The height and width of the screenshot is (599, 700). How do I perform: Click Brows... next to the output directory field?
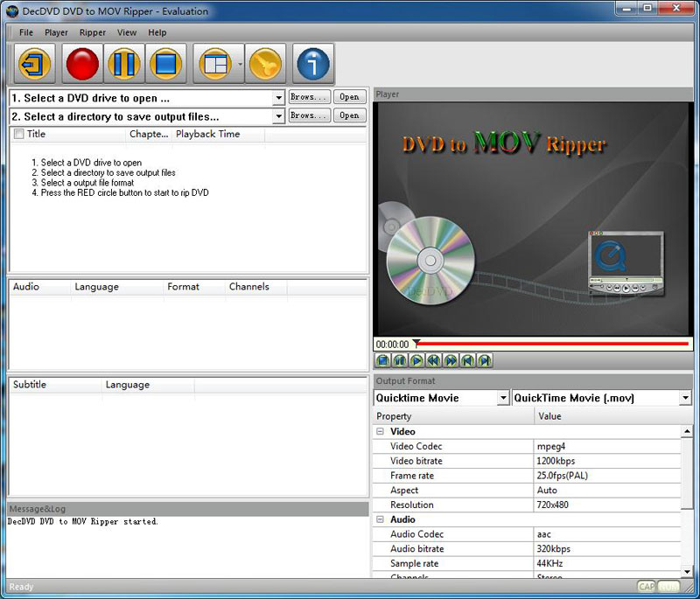(x=310, y=115)
